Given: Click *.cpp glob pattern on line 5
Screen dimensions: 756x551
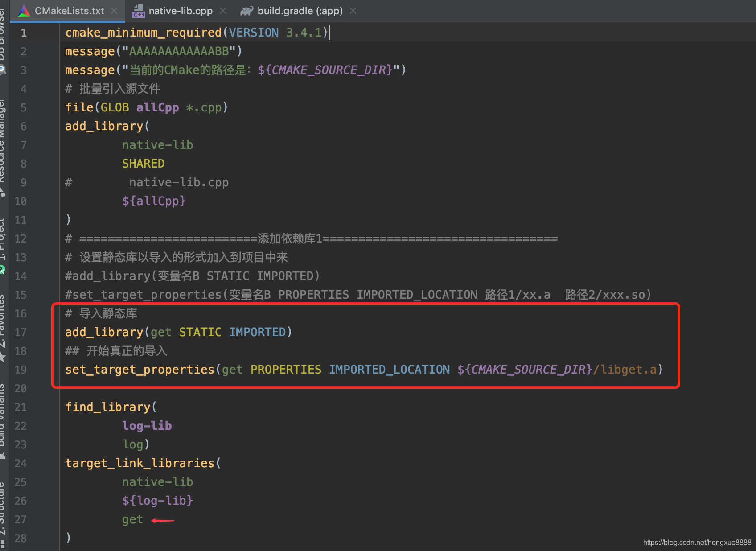Looking at the screenshot, I should (x=204, y=107).
